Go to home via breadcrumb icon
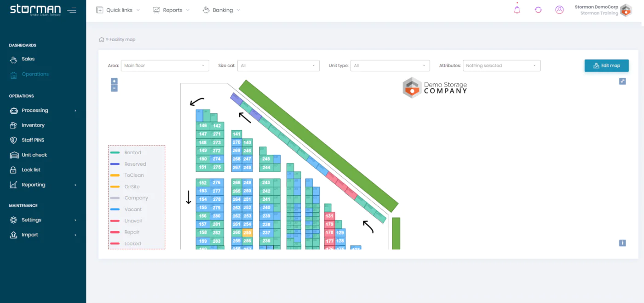 (102, 40)
